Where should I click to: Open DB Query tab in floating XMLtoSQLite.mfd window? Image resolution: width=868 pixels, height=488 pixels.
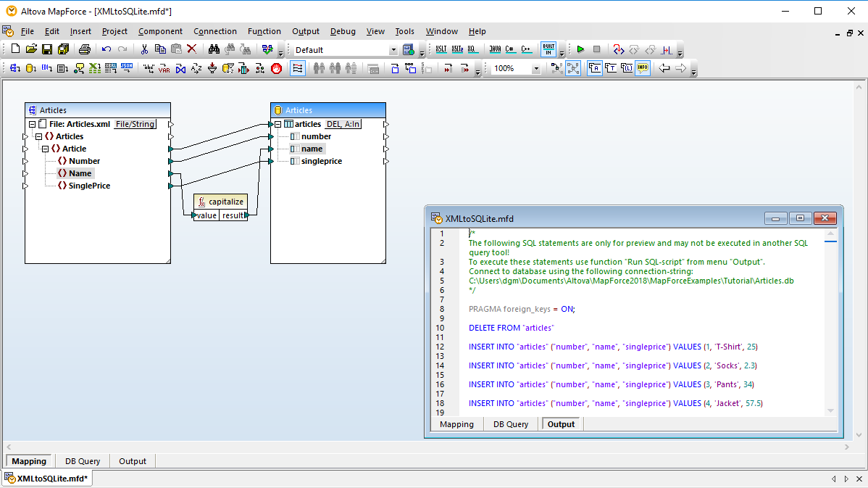[511, 423]
